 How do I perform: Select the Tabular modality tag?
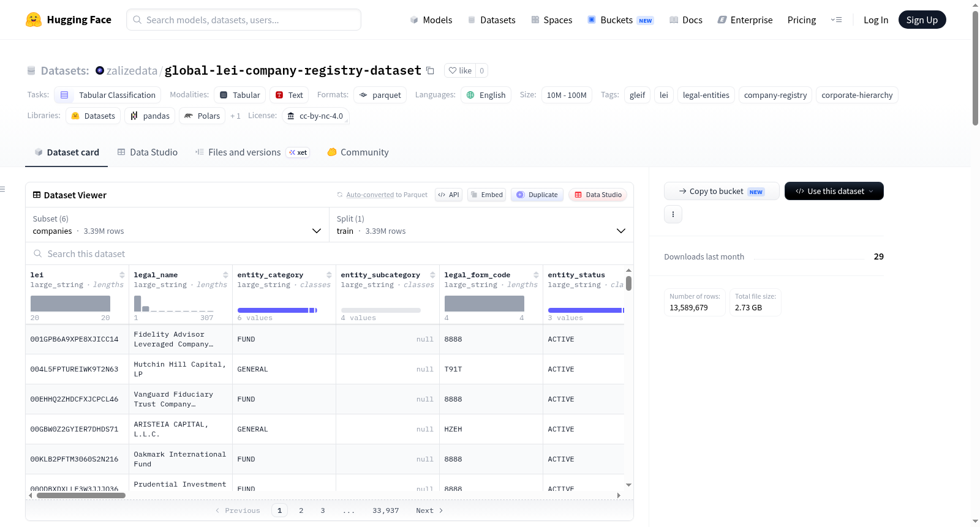[x=239, y=95]
